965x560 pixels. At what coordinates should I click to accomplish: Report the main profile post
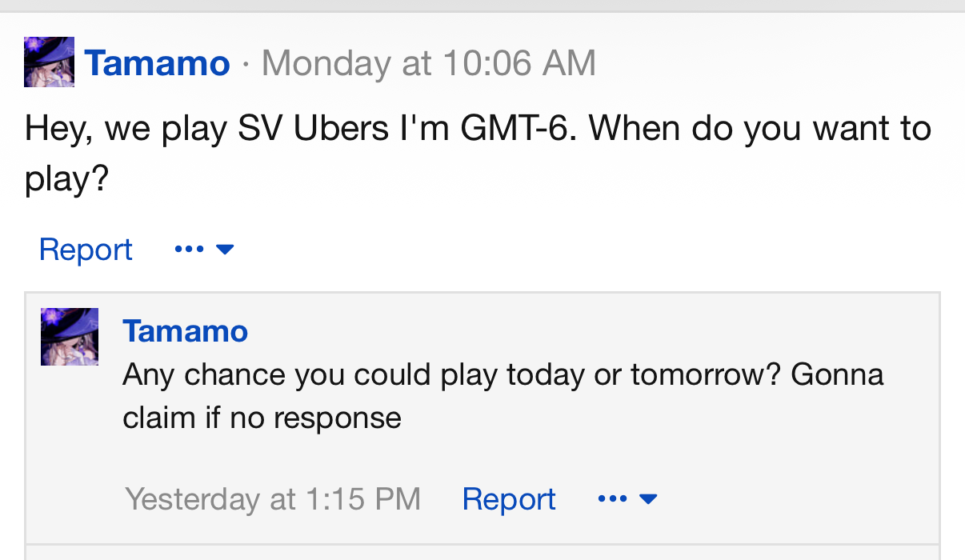pos(86,250)
